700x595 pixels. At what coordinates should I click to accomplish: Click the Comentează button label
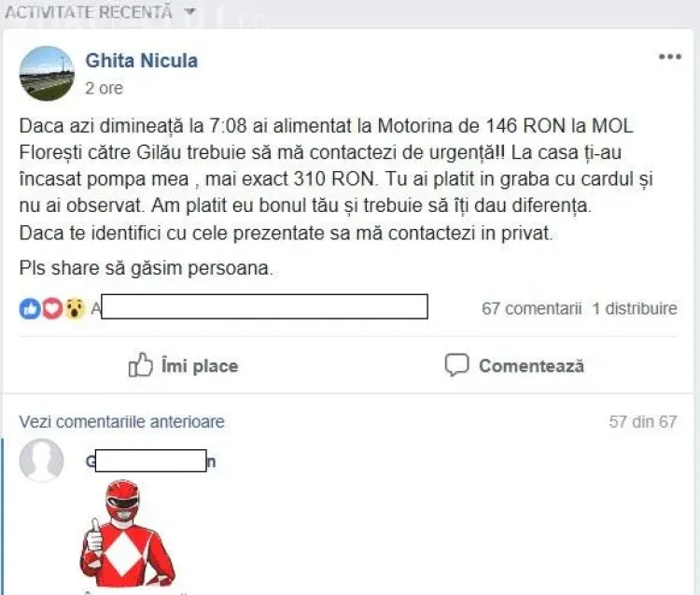click(x=531, y=366)
